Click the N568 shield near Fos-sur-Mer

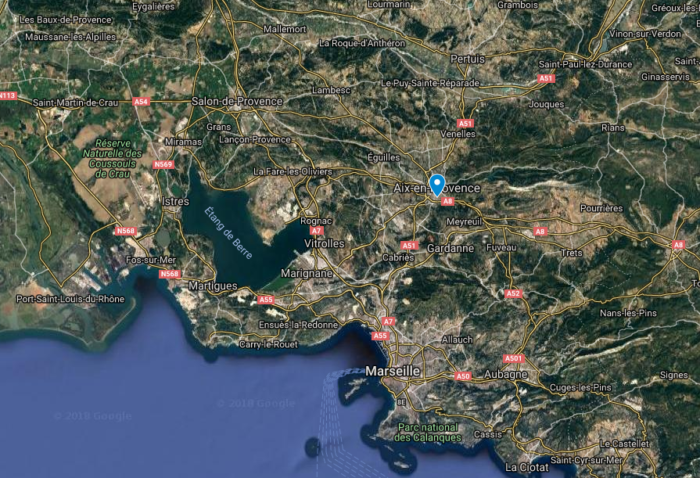pyautogui.click(x=169, y=274)
